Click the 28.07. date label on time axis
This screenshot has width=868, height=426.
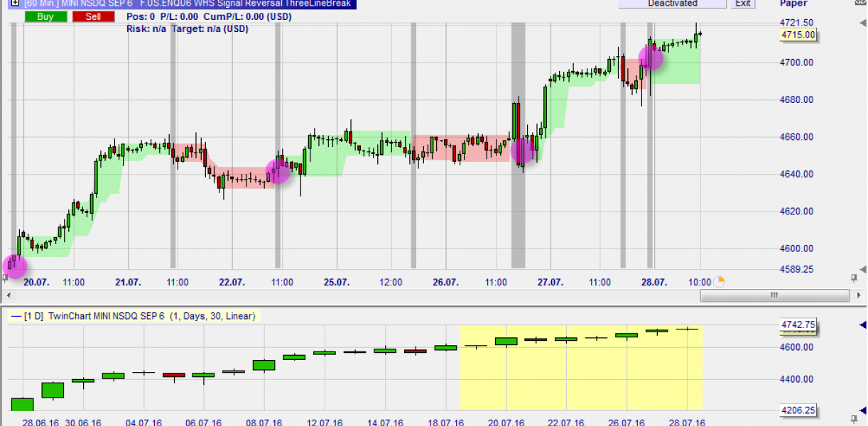pyautogui.click(x=655, y=282)
